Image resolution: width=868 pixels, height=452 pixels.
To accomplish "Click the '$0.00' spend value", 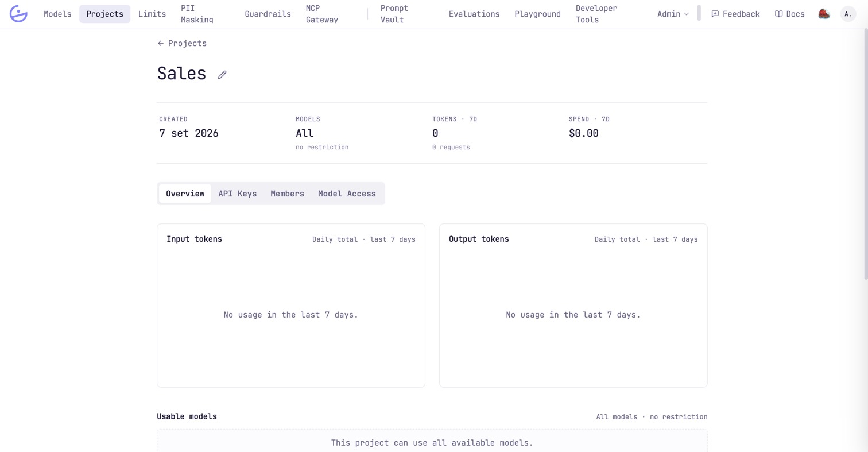I will 583,133.
